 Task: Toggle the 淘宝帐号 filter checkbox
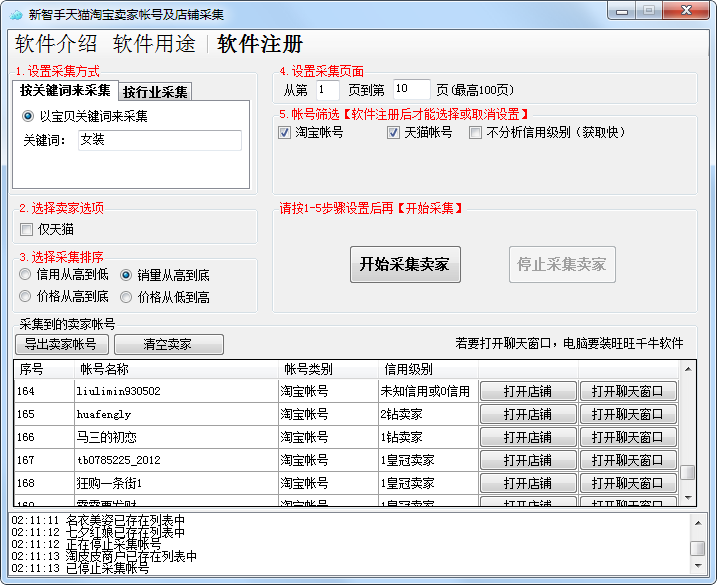pos(285,132)
